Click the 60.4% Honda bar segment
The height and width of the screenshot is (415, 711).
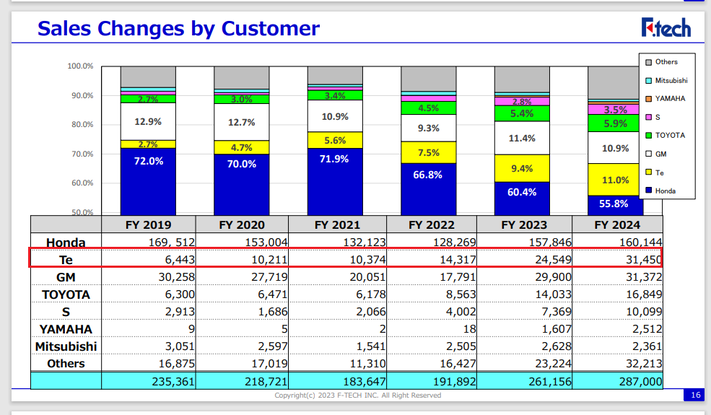pyautogui.click(x=522, y=199)
